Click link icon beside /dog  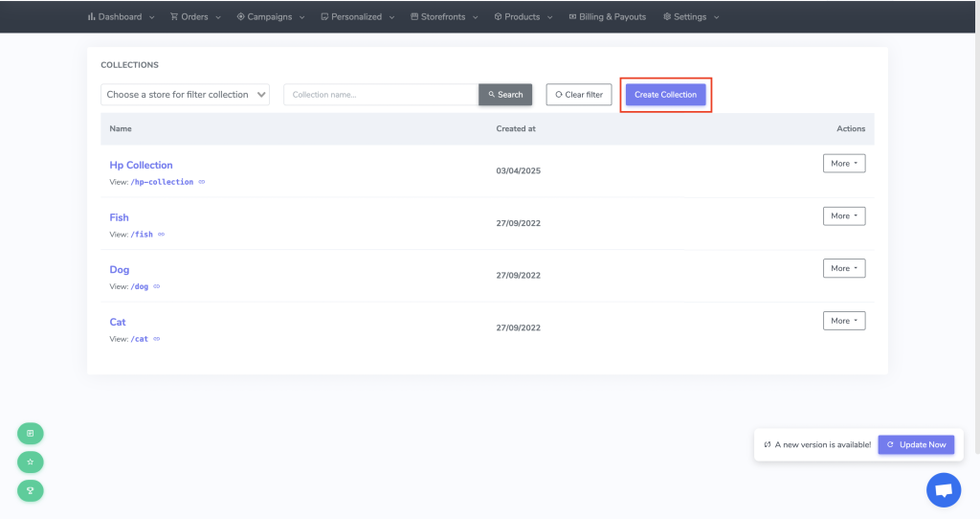156,286
